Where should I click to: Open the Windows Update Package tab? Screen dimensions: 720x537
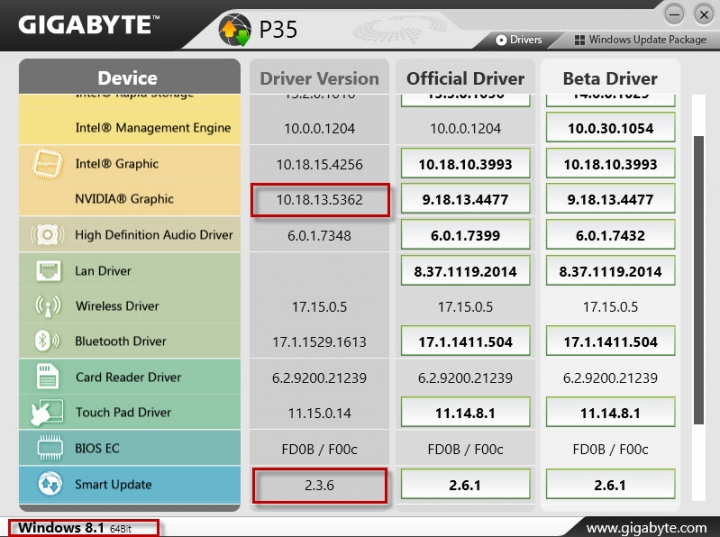click(x=641, y=40)
